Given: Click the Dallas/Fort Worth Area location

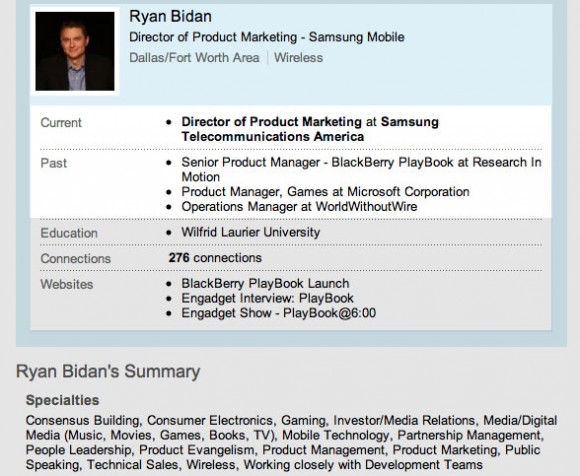Looking at the screenshot, I should 194,58.
